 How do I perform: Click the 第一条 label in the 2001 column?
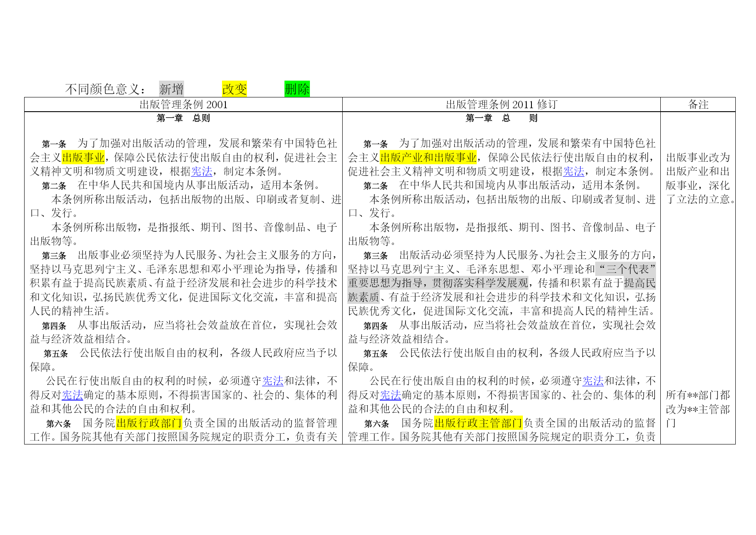[x=54, y=144]
